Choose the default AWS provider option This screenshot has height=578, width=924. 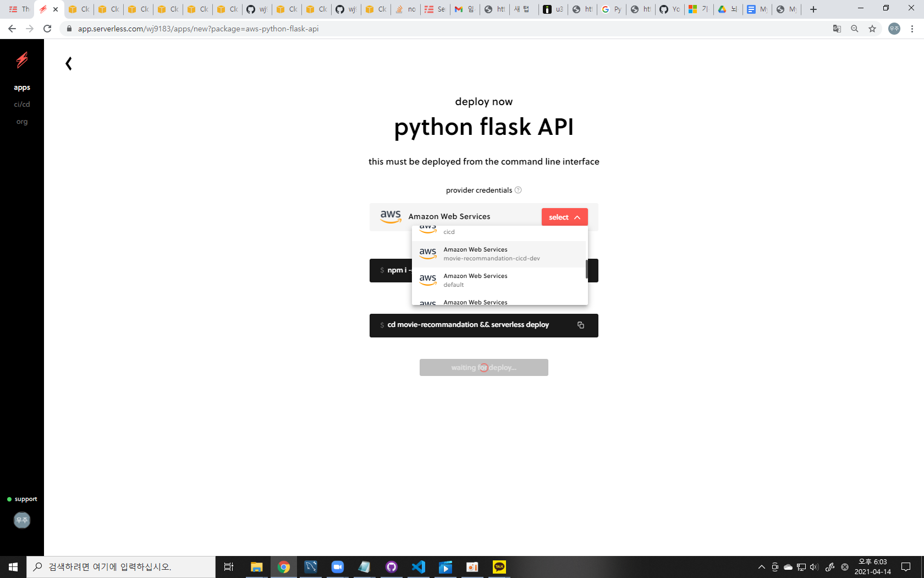(499, 281)
